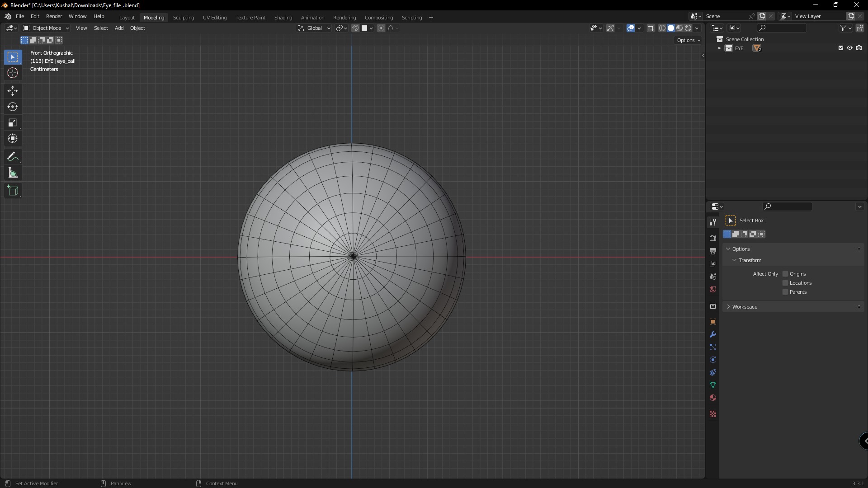Activate the Move tool

13,91
